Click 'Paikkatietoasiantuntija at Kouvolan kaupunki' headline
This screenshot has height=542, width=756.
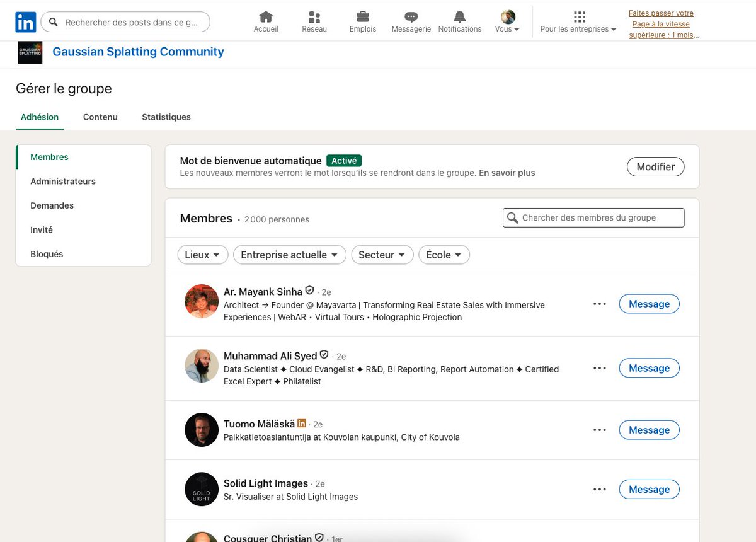[341, 437]
